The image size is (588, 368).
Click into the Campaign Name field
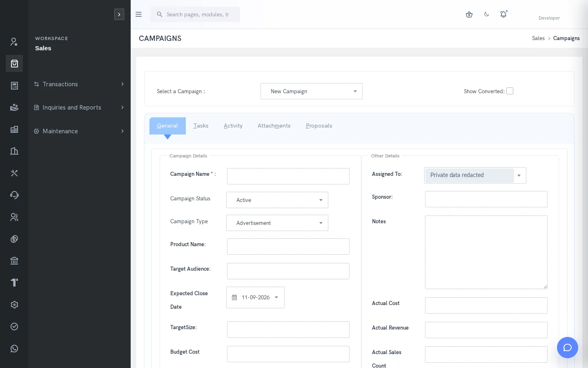pyautogui.click(x=288, y=176)
